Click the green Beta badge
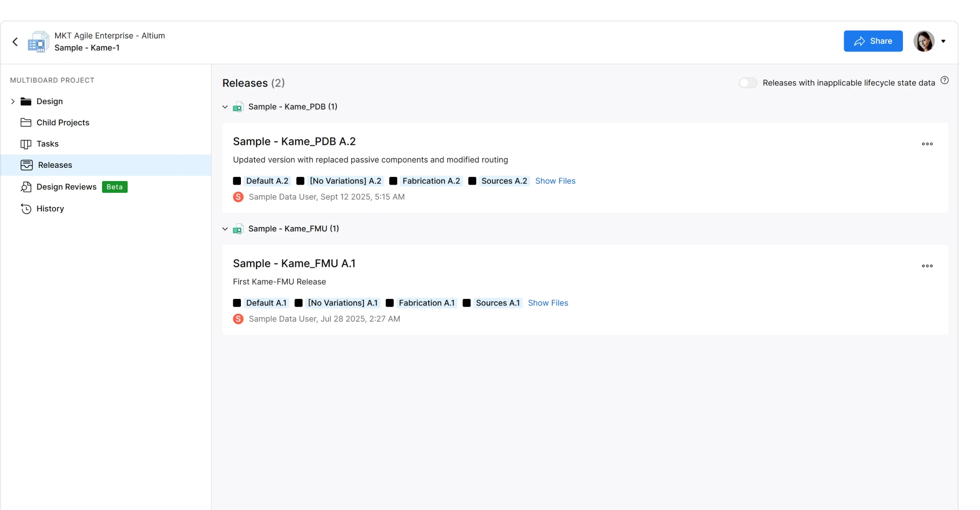 [x=115, y=187]
